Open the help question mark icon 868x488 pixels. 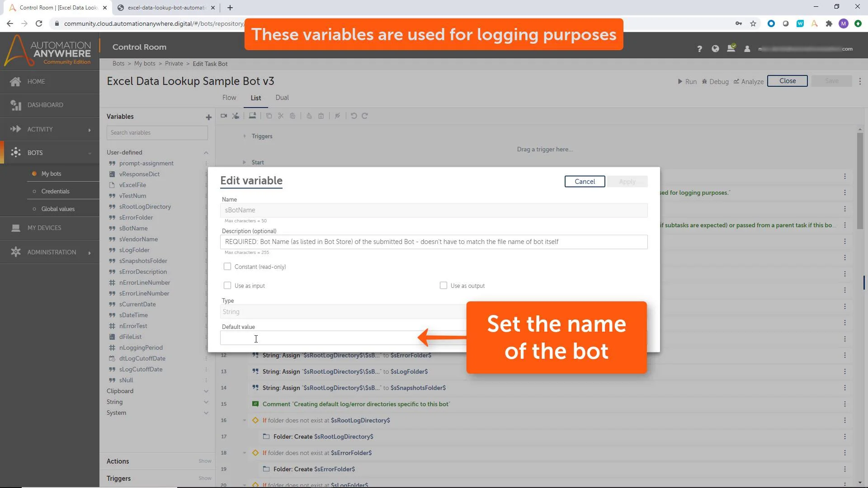click(x=699, y=49)
